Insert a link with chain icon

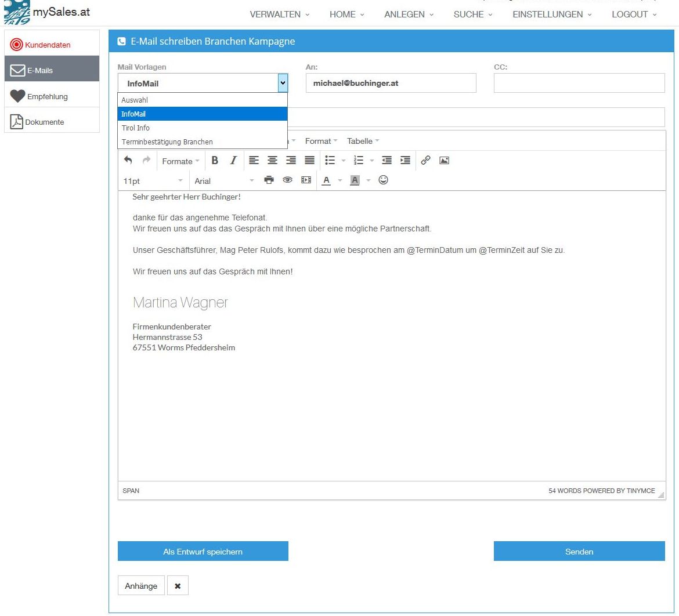[x=425, y=161]
